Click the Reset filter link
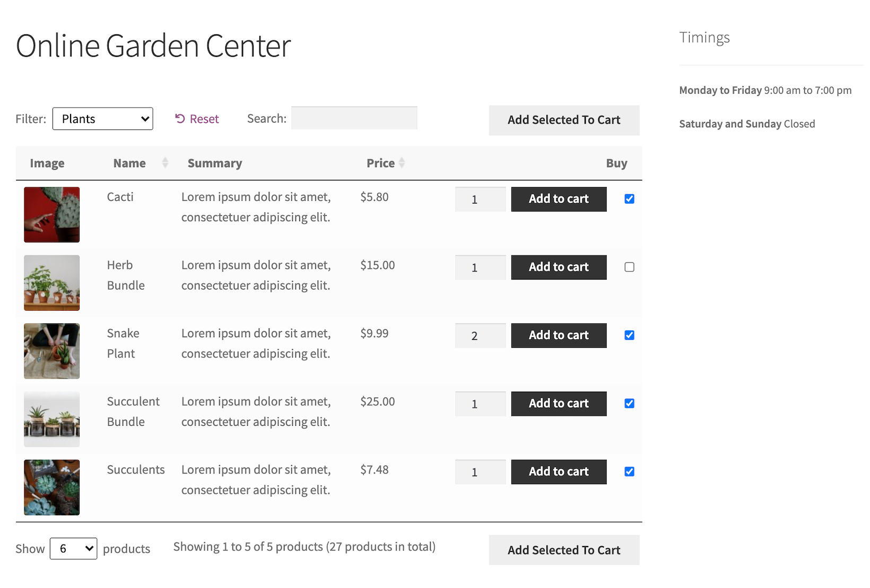 197,119
